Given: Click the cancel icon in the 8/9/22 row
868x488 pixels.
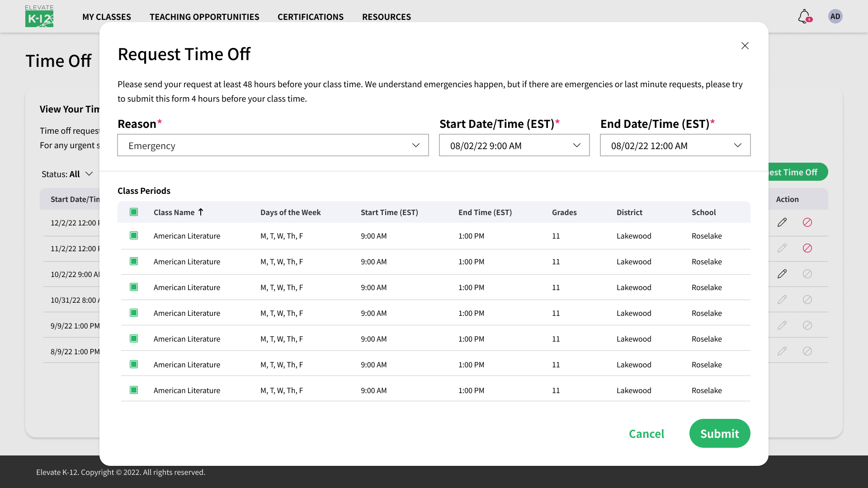Looking at the screenshot, I should pyautogui.click(x=807, y=351).
